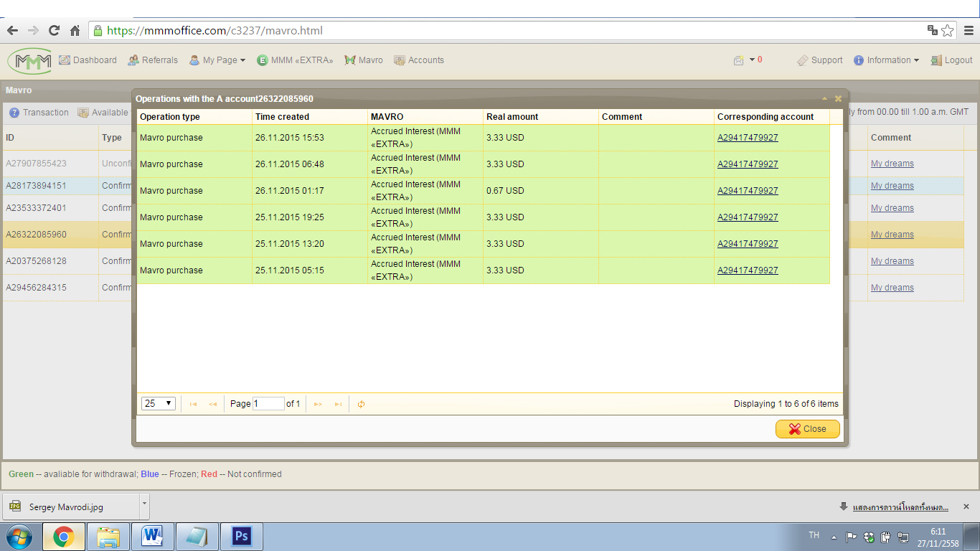The width and height of the screenshot is (980, 551).
Task: Click the first page pager icon
Action: click(193, 404)
